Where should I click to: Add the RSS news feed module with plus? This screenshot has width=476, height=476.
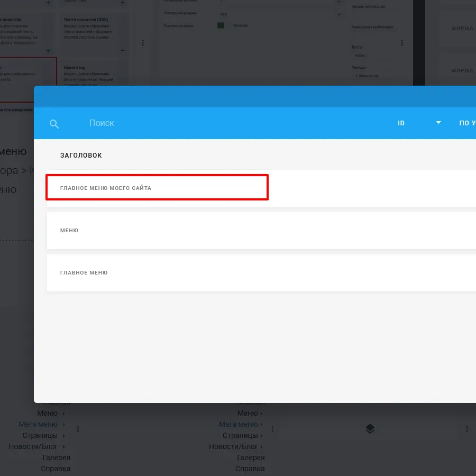coord(122,51)
